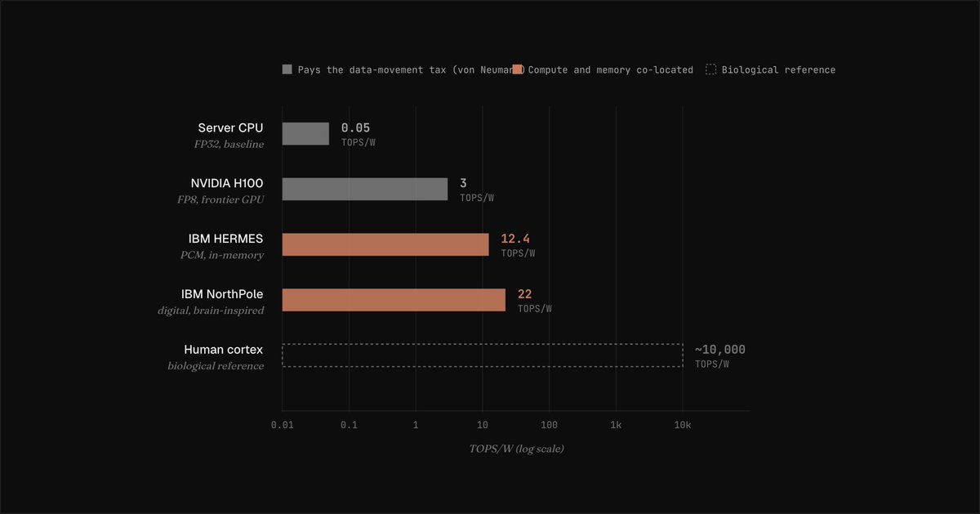
Task: Click the 1 axis tick label
Action: [x=416, y=425]
